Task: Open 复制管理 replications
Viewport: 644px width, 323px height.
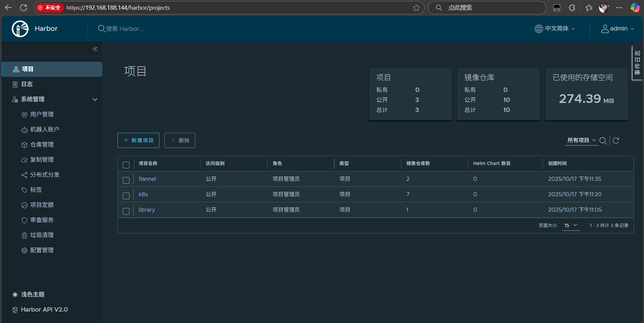Action: 42,160
